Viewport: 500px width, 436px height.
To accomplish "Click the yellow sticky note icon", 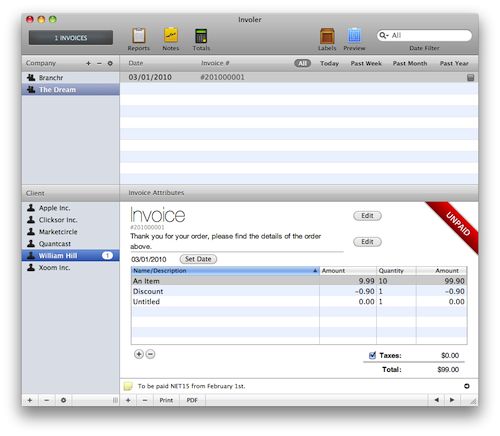I will (x=128, y=386).
